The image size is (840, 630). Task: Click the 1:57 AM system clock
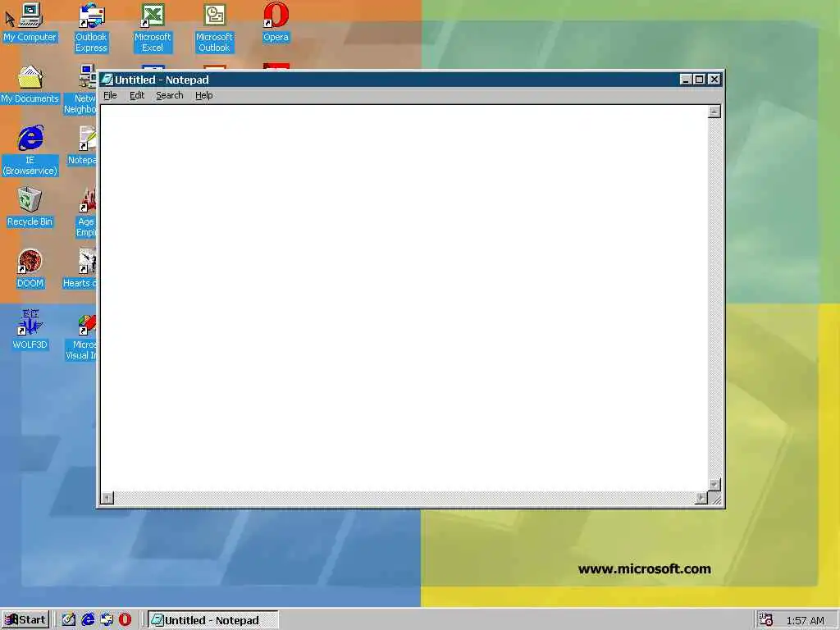point(806,620)
